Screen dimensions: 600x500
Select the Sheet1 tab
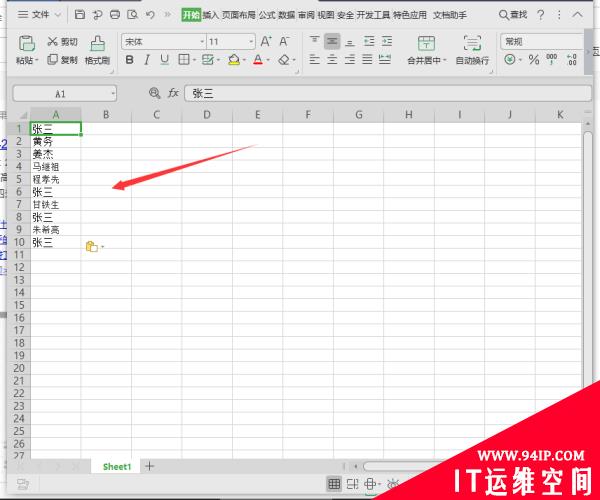coord(117,466)
